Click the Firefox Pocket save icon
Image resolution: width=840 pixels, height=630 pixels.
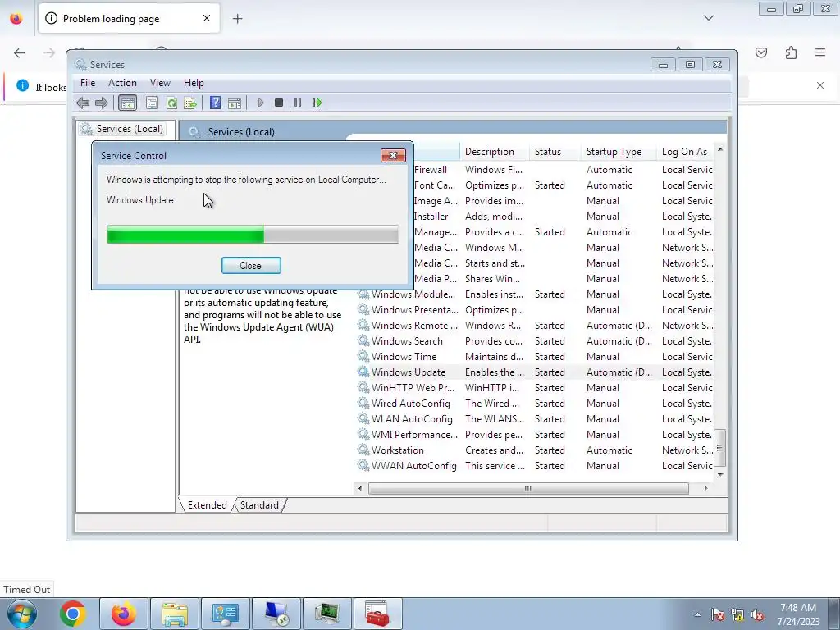coord(761,52)
